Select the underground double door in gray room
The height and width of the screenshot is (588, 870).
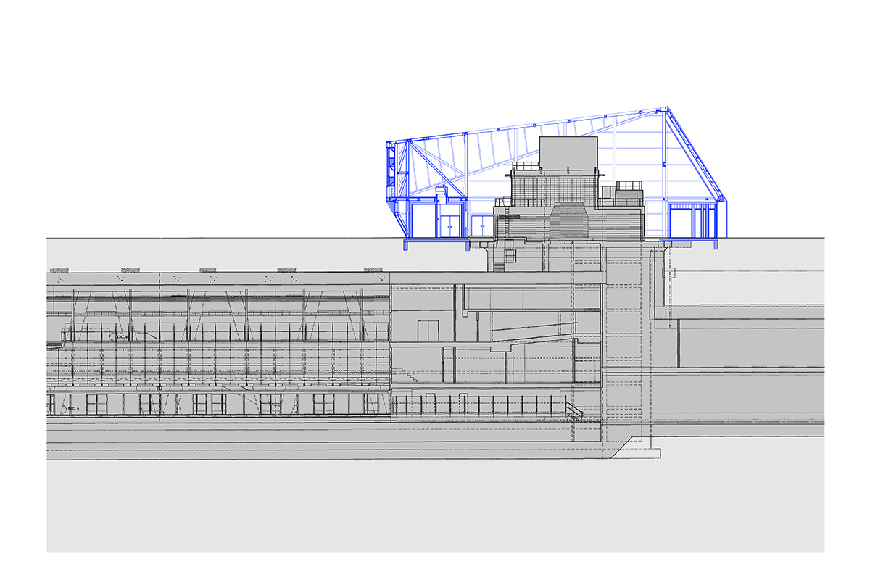click(430, 330)
